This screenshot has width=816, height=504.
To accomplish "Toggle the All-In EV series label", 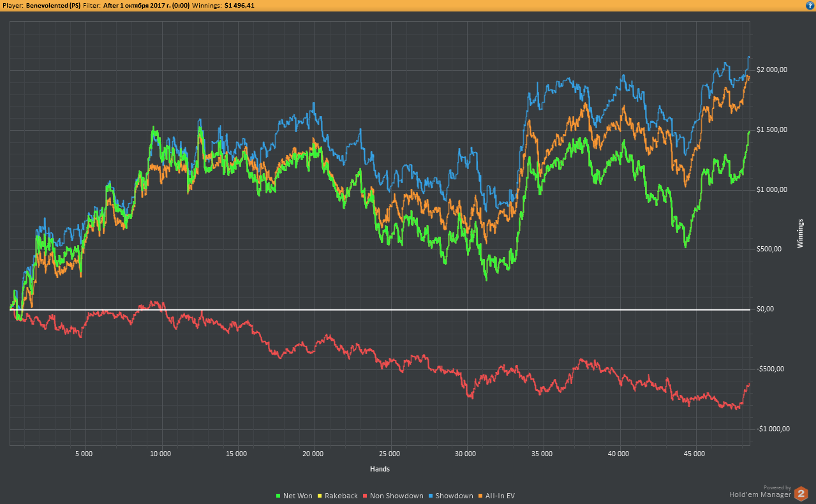I will click(x=500, y=496).
